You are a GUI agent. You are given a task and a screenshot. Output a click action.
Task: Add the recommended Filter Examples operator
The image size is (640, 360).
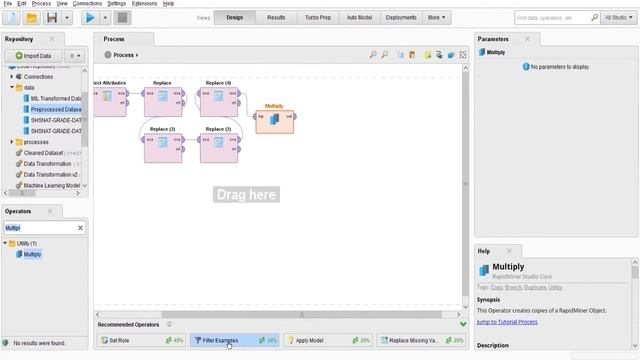point(234,340)
